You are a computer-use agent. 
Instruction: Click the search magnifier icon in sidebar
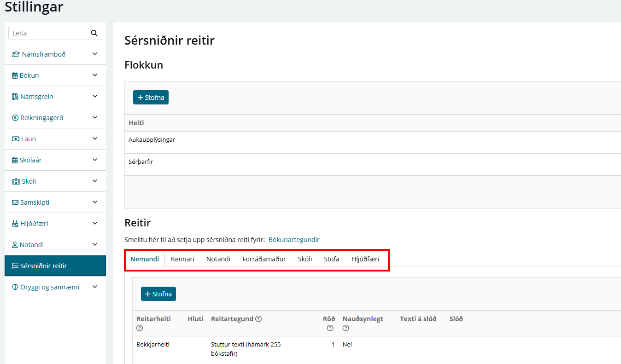94,33
